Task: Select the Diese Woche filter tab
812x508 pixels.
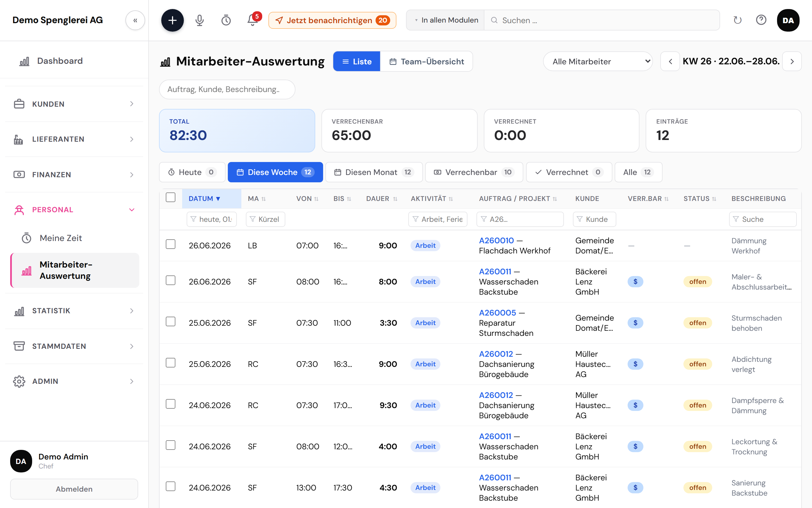Action: (275, 172)
